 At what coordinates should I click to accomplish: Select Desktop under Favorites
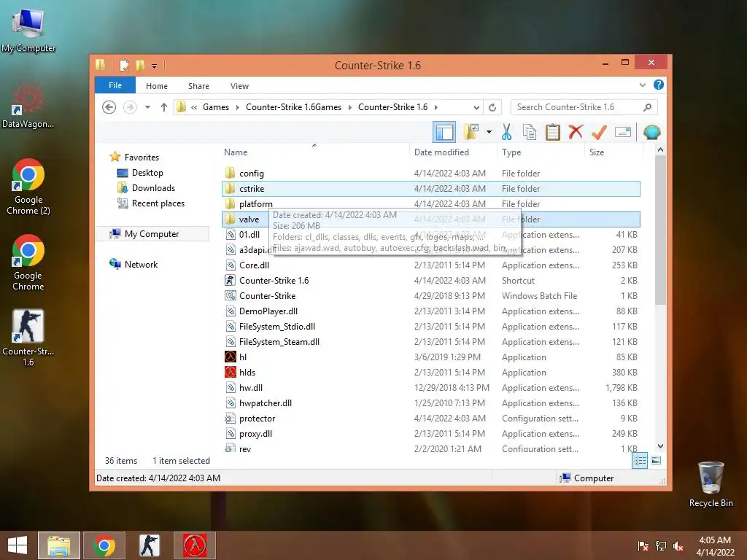(147, 173)
